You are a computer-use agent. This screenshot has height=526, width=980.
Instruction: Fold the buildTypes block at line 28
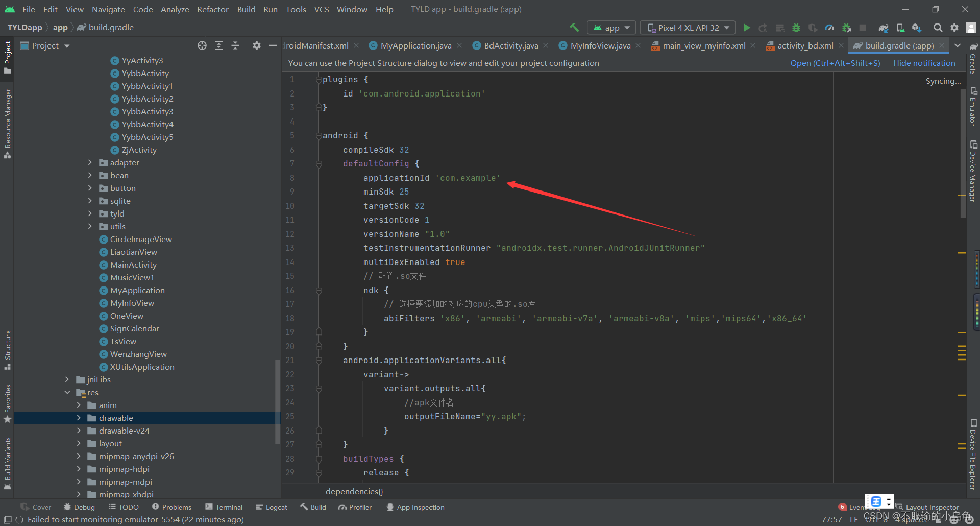coord(318,459)
